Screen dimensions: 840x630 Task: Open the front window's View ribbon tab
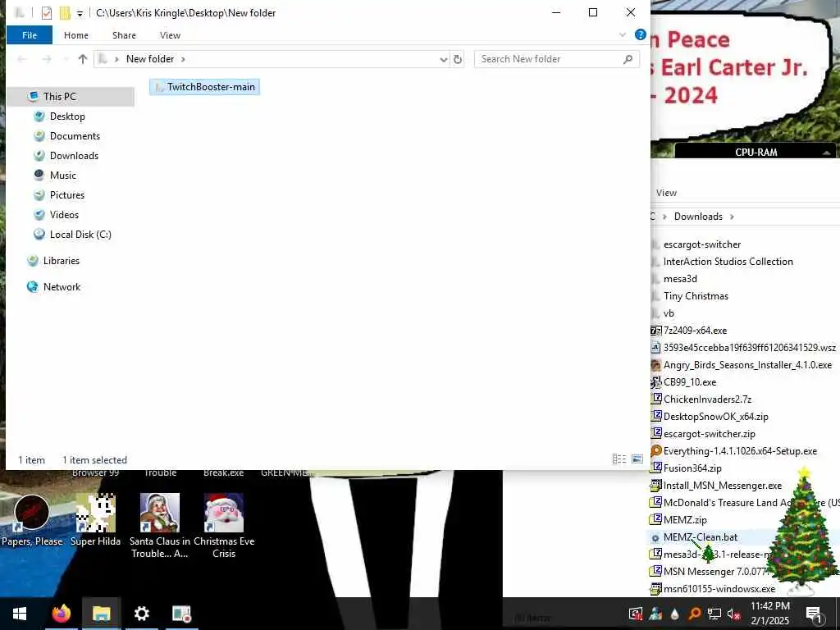pos(170,34)
